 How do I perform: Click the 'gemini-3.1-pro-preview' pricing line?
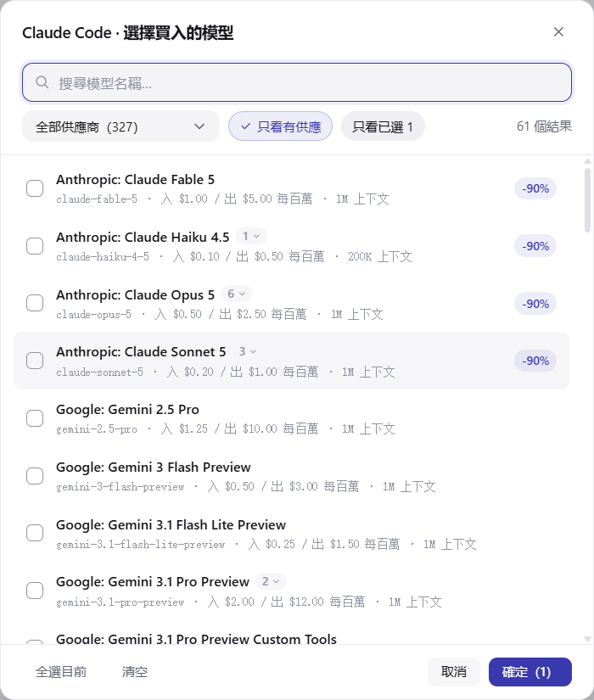[249, 602]
